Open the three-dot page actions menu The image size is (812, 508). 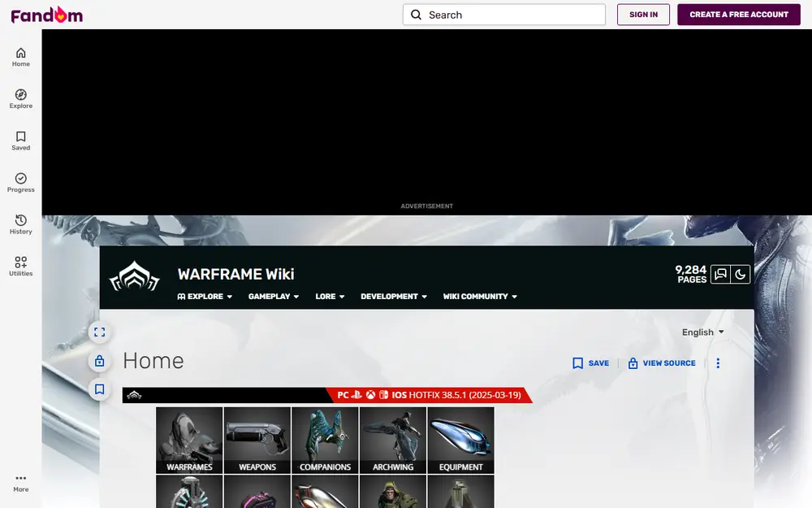(x=718, y=363)
